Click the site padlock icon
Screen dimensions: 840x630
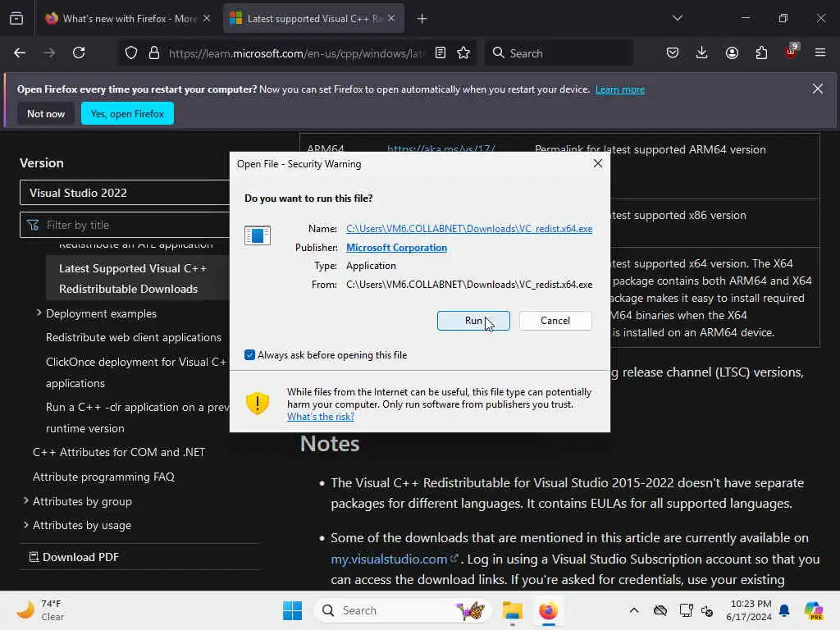pos(154,53)
